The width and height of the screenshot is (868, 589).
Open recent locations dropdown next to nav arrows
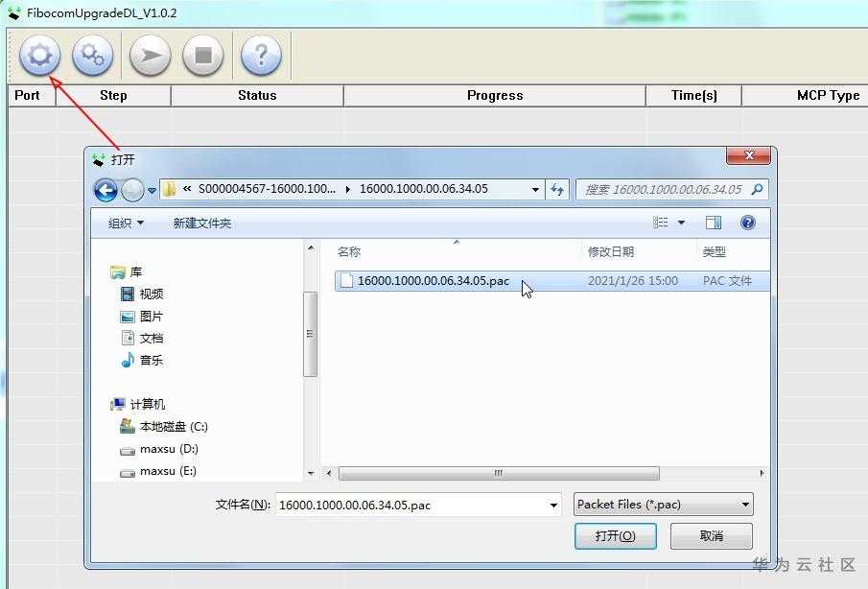coord(152,191)
